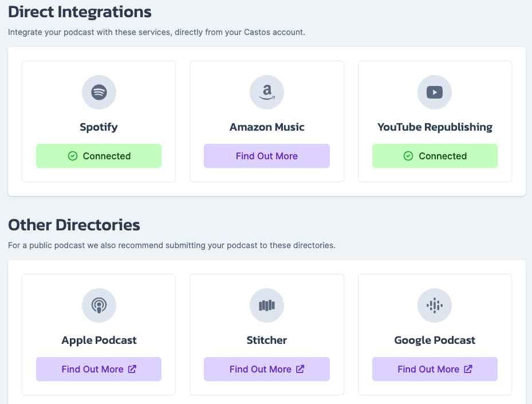Click the Other Directories section heading
The width and height of the screenshot is (532, 404).
pos(74,225)
